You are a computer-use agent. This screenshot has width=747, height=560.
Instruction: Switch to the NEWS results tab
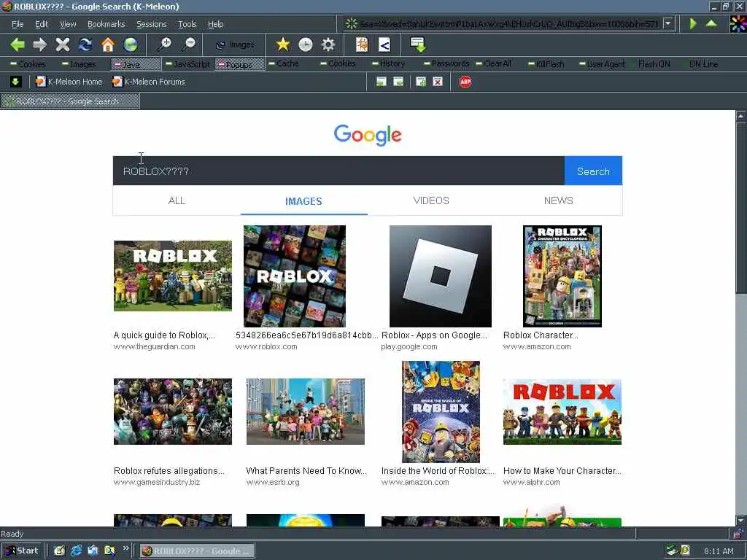coord(558,201)
